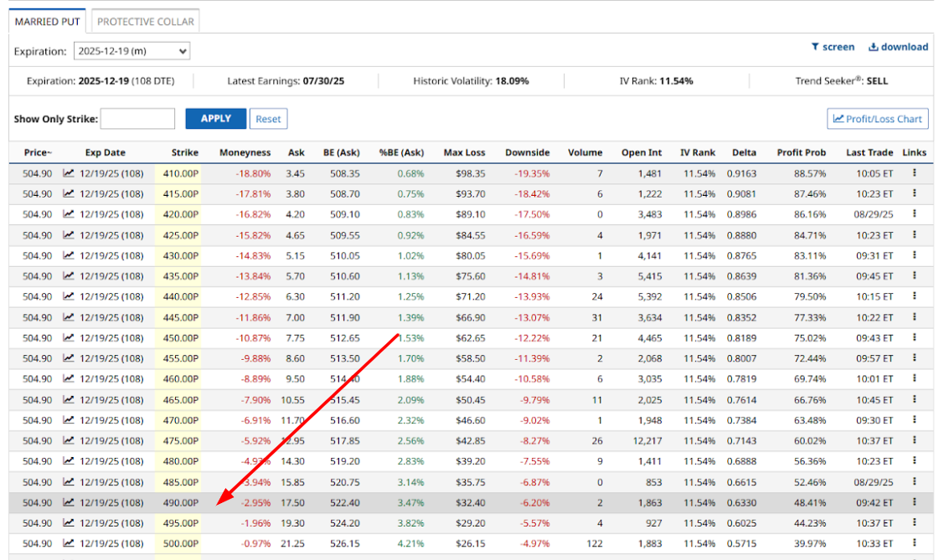Focus the Show Only Strike input field

[x=138, y=119]
